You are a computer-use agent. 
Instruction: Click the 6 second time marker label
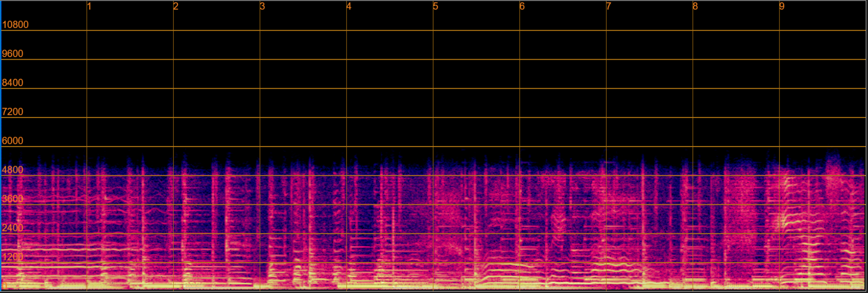click(x=522, y=6)
